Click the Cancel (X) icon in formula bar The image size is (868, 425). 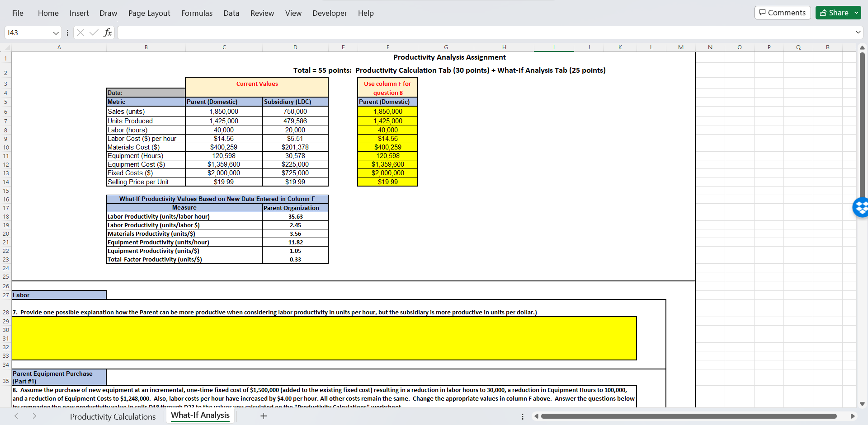[x=80, y=33]
